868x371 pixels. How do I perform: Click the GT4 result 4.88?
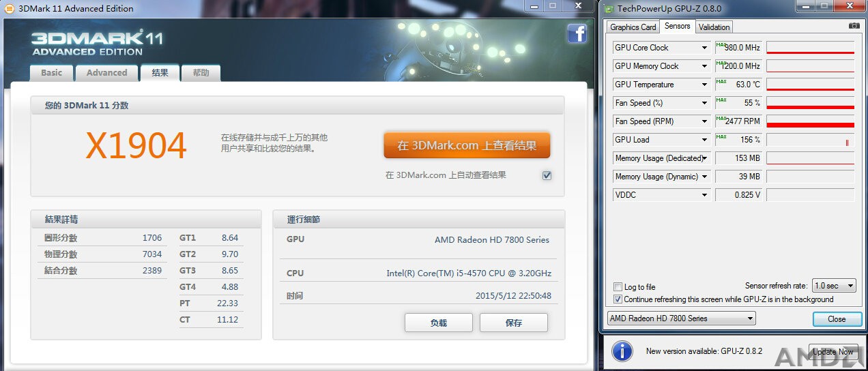point(230,287)
